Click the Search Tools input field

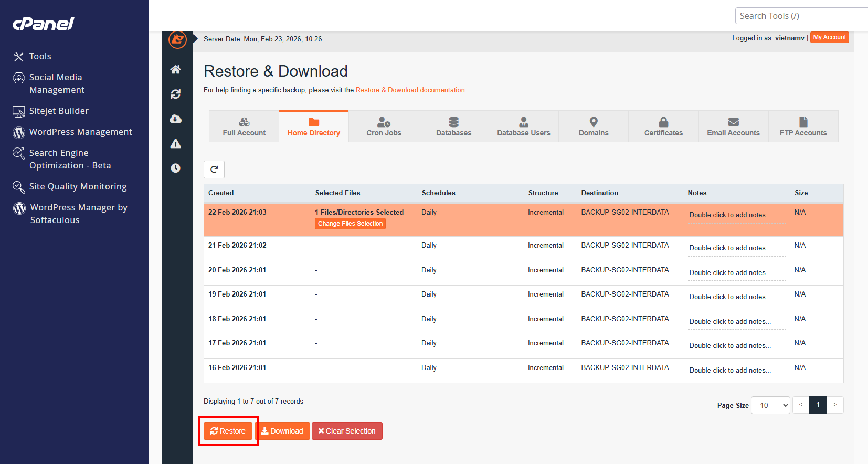point(801,16)
